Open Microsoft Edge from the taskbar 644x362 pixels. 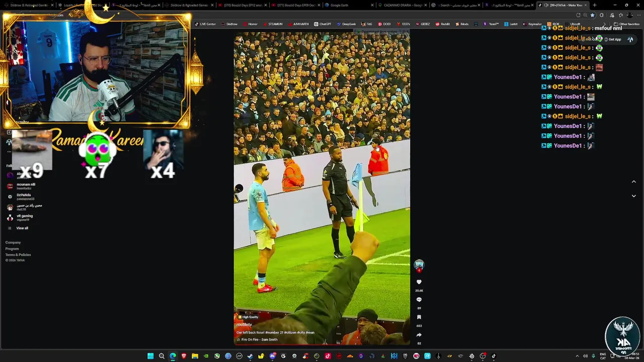173,356
